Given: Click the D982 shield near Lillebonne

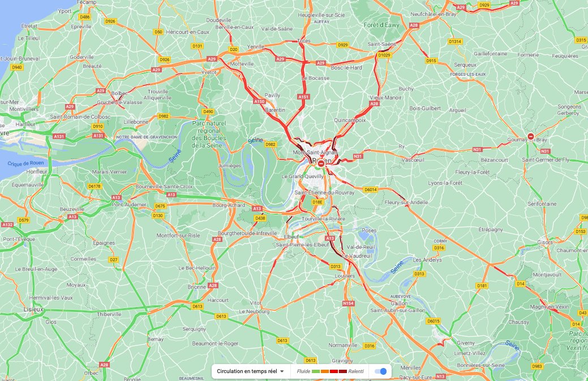Looking at the screenshot, I should tap(164, 116).
